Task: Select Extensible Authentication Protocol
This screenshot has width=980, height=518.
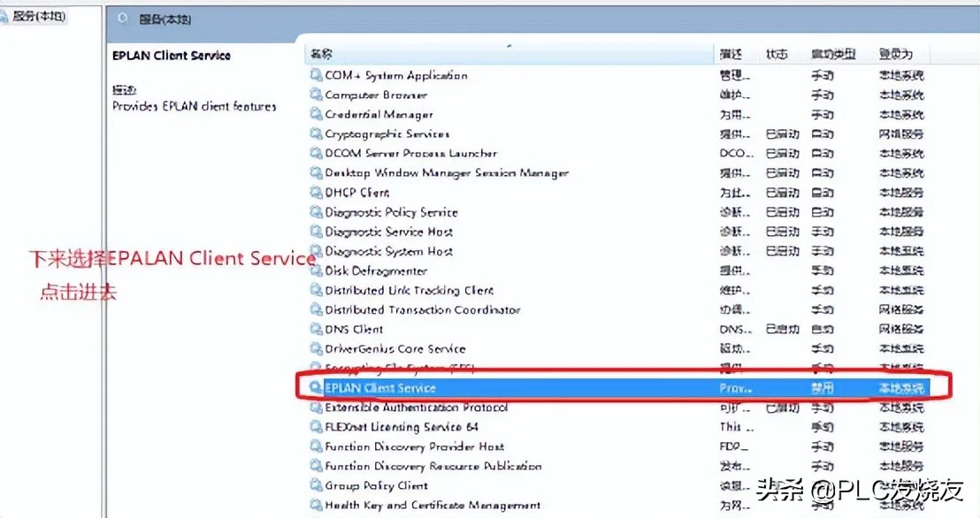Action: pos(417,408)
